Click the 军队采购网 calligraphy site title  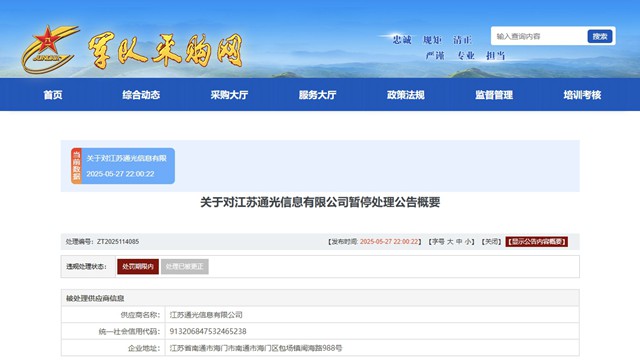click(x=165, y=51)
